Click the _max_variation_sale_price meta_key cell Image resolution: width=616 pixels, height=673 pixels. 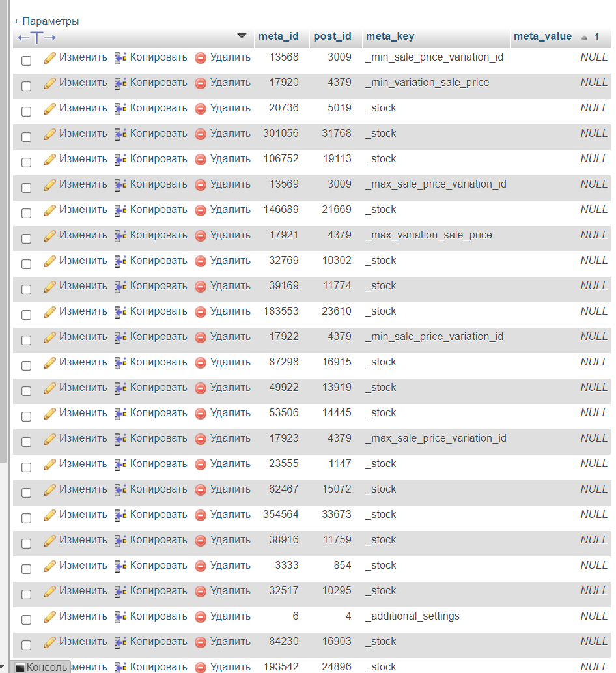pos(428,235)
